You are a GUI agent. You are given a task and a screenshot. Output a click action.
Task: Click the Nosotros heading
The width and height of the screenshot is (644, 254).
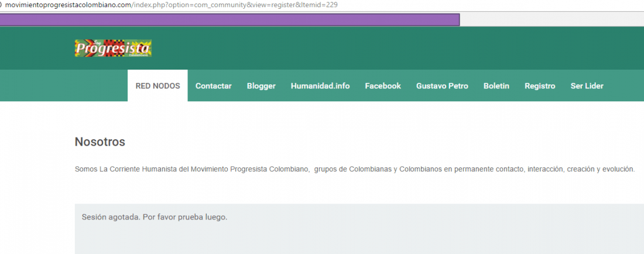coord(100,142)
